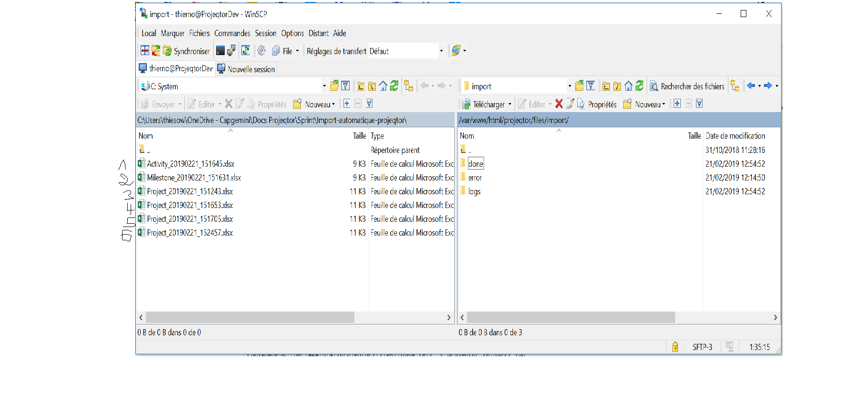The width and height of the screenshot is (868, 417).
Task: Open the Commandes menu
Action: coord(232,33)
